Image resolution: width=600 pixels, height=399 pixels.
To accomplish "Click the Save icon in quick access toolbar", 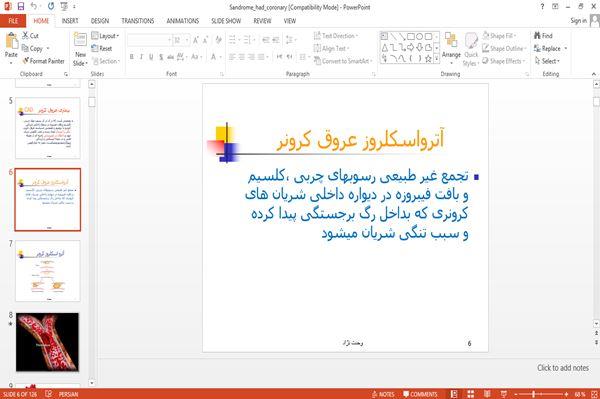I will (21, 7).
